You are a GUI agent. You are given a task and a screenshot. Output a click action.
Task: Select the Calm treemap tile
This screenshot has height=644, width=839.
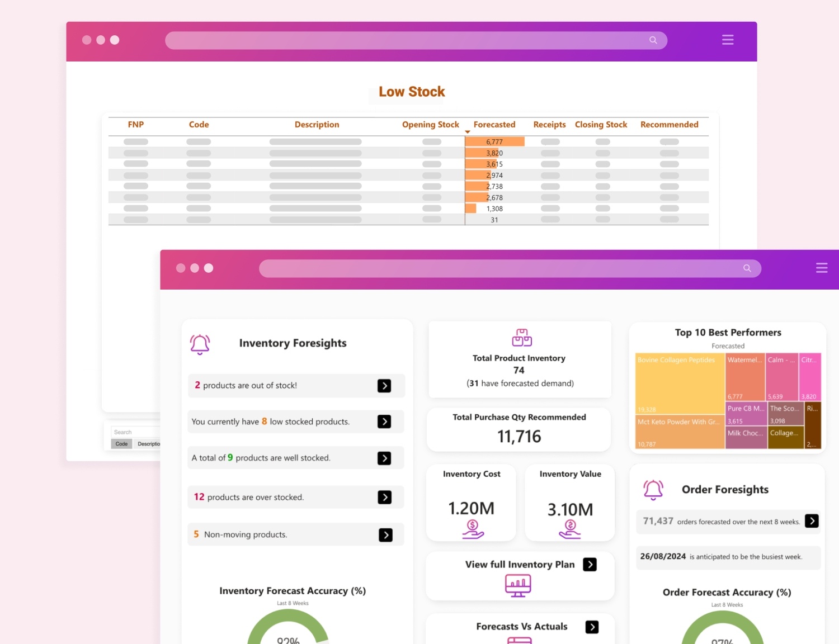point(782,377)
